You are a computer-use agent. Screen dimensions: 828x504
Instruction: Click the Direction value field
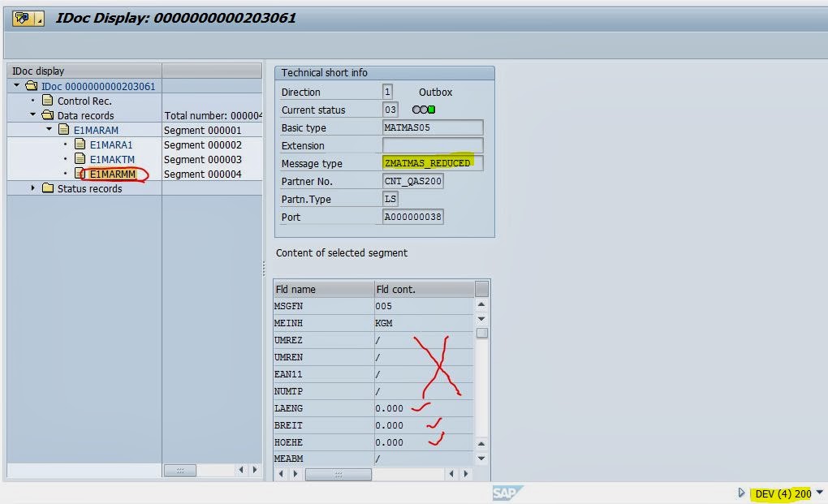click(x=387, y=92)
